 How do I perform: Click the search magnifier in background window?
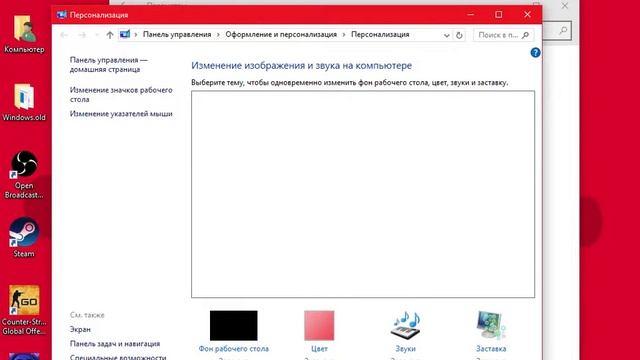(x=563, y=30)
